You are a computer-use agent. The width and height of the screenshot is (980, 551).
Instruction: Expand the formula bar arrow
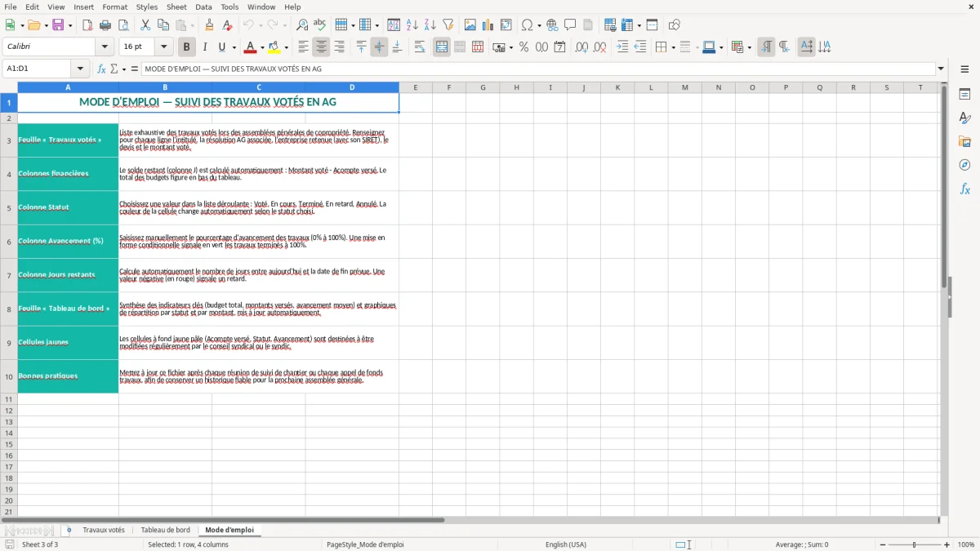[x=941, y=69]
